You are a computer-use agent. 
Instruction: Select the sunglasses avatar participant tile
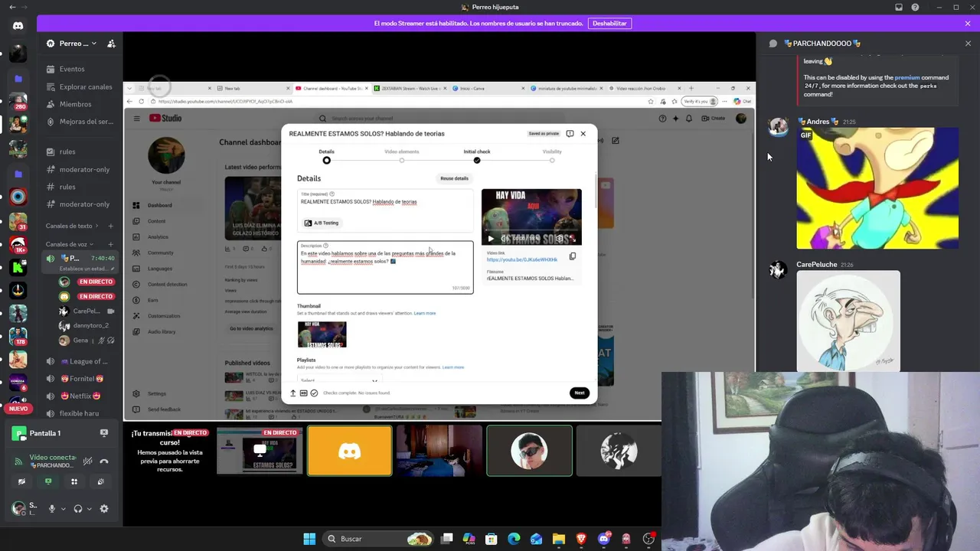[529, 452]
